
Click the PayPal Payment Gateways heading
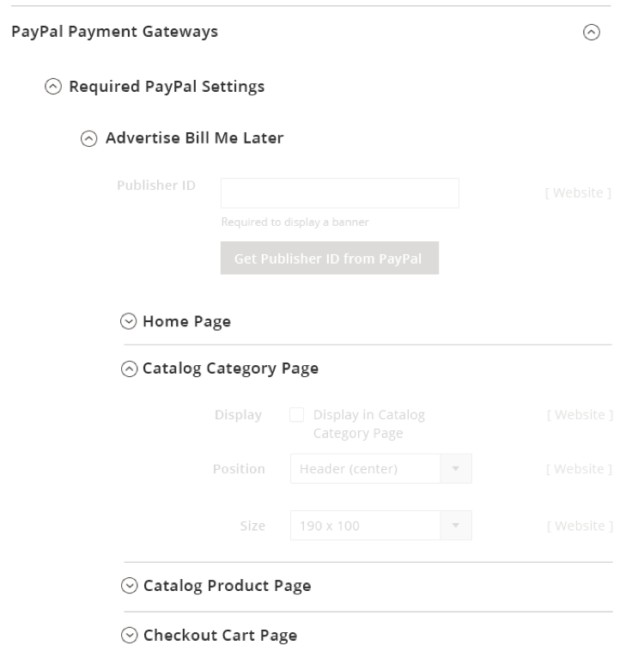click(x=114, y=33)
